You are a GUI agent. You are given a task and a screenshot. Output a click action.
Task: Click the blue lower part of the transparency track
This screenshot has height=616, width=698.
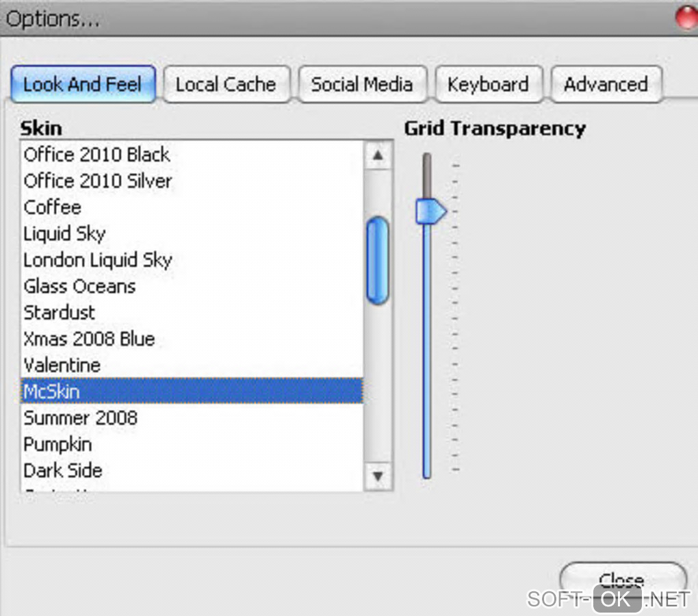coord(427,351)
